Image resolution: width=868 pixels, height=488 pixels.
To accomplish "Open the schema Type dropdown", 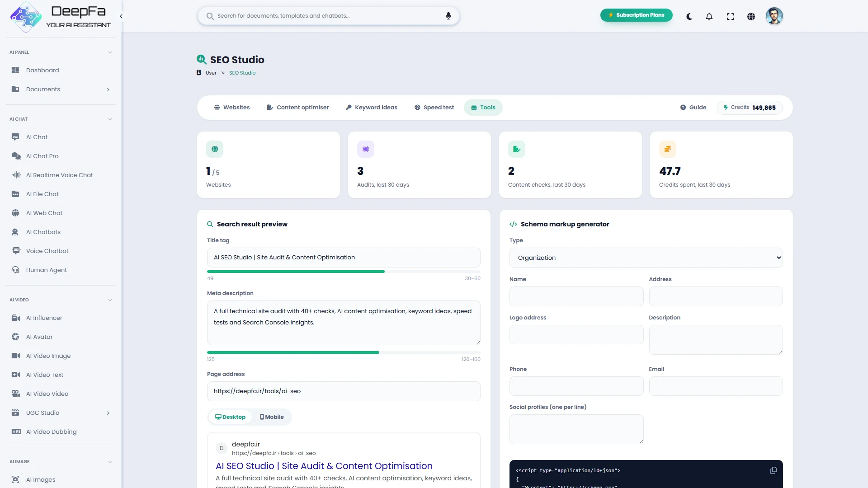I will [646, 258].
